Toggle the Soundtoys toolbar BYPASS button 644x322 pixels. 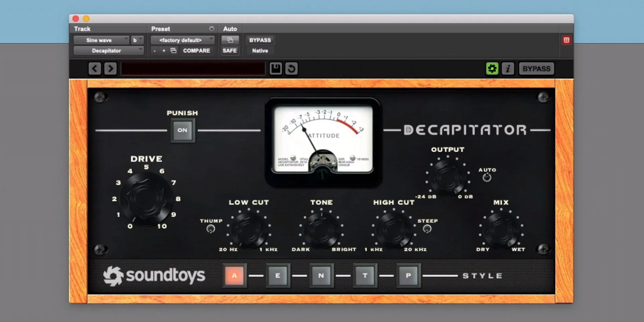536,68
